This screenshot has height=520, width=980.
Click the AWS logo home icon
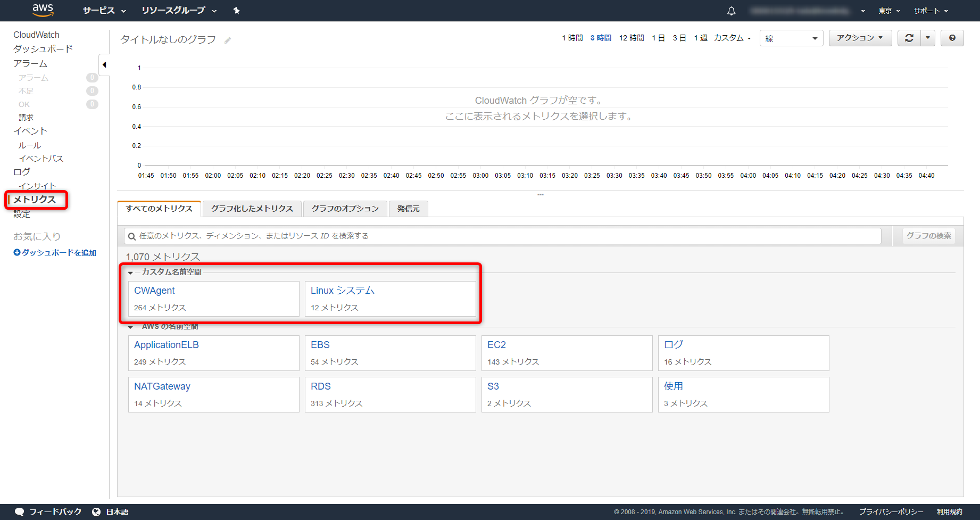(x=43, y=10)
